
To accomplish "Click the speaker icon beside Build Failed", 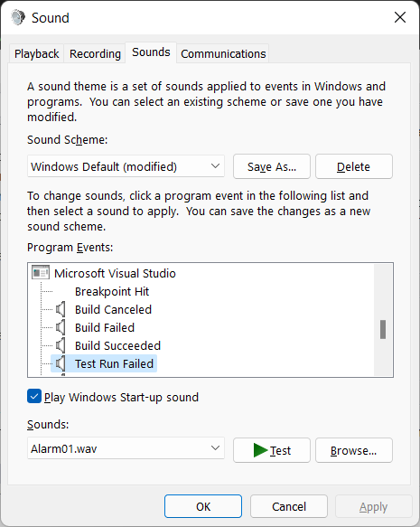I will coord(61,328).
